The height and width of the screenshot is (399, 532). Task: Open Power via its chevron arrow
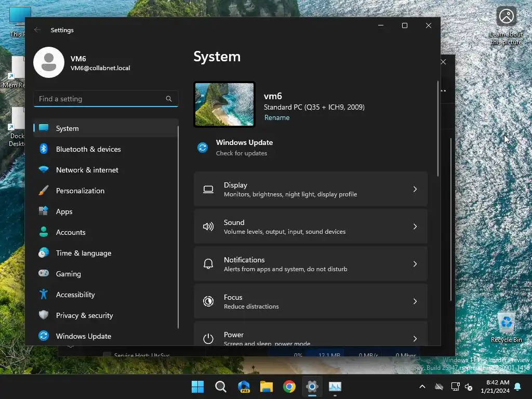coord(415,339)
